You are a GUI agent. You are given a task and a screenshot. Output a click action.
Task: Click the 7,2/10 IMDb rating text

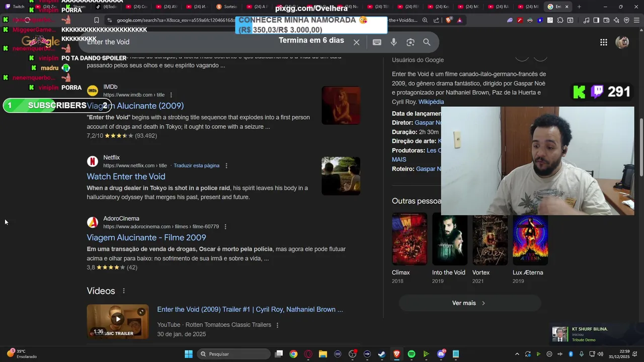point(95,136)
